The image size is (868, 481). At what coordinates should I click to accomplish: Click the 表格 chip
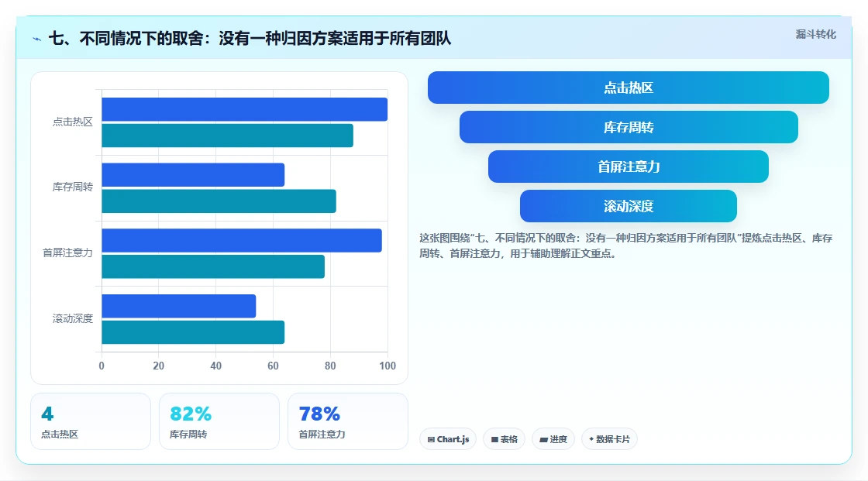(504, 439)
